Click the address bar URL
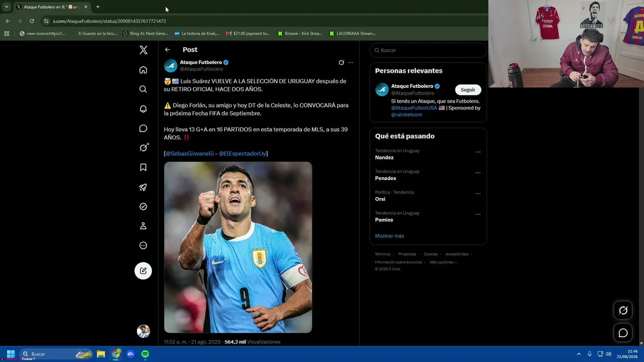644x362 pixels. pos(109,21)
